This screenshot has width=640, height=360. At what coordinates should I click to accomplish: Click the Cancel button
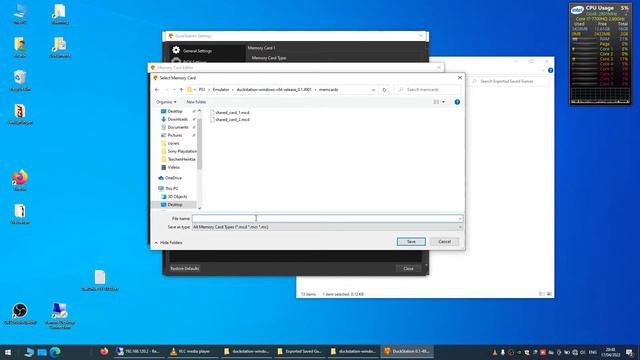(444, 242)
